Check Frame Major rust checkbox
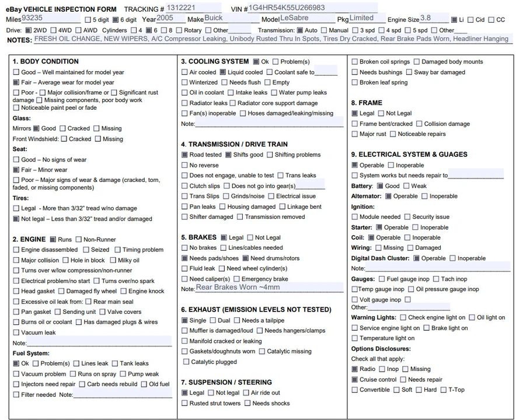Viewport: 516px width, 420px height. pyautogui.click(x=355, y=134)
